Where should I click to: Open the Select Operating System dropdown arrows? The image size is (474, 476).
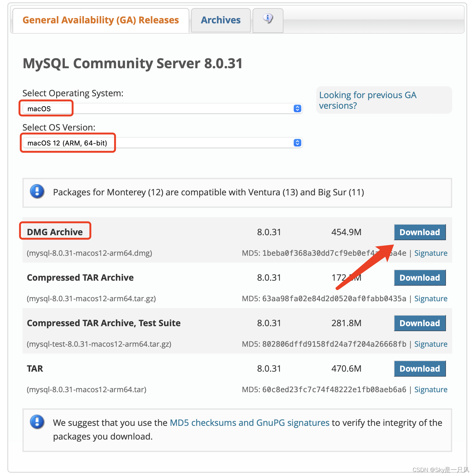(297, 108)
